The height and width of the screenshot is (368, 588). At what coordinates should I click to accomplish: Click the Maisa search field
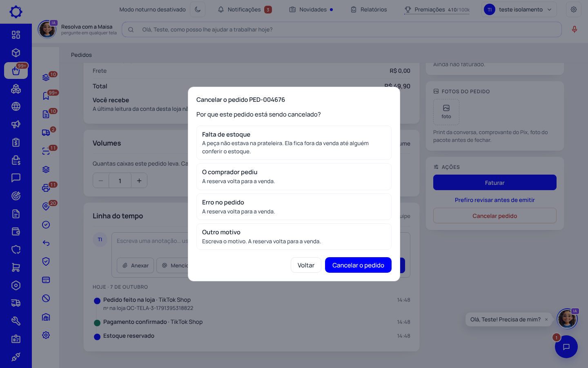pyautogui.click(x=342, y=29)
